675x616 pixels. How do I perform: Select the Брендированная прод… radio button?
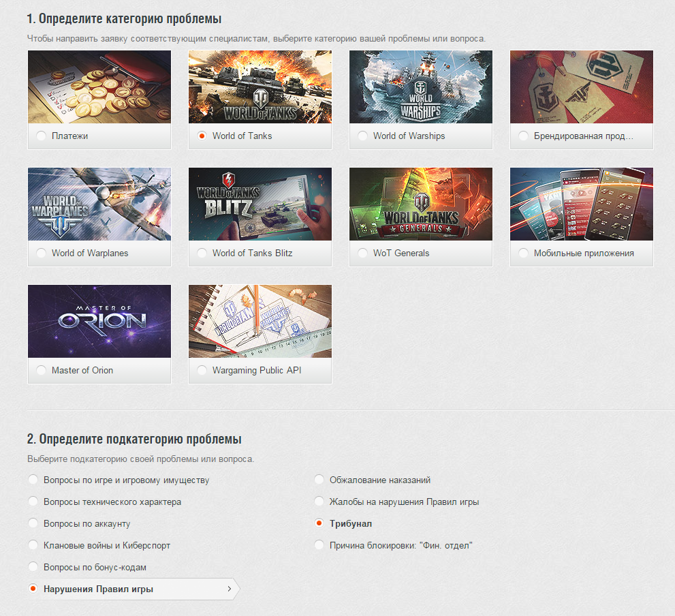[x=523, y=136]
